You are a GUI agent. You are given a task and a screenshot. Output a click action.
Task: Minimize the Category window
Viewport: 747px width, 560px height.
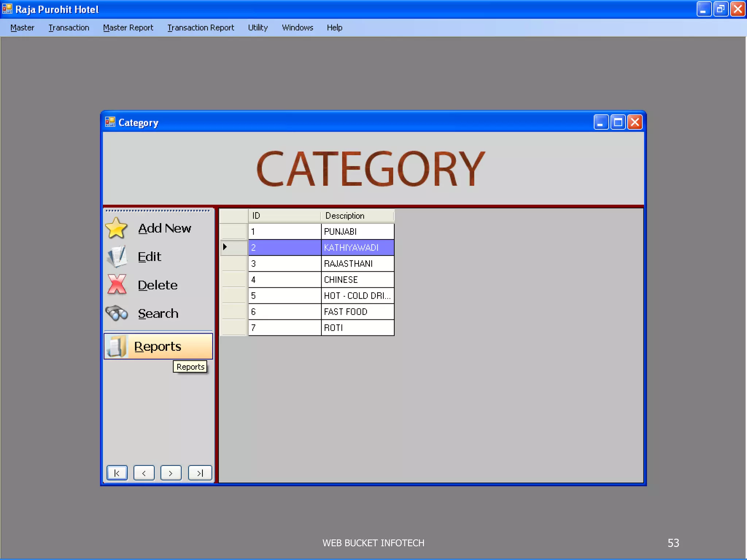pyautogui.click(x=601, y=122)
